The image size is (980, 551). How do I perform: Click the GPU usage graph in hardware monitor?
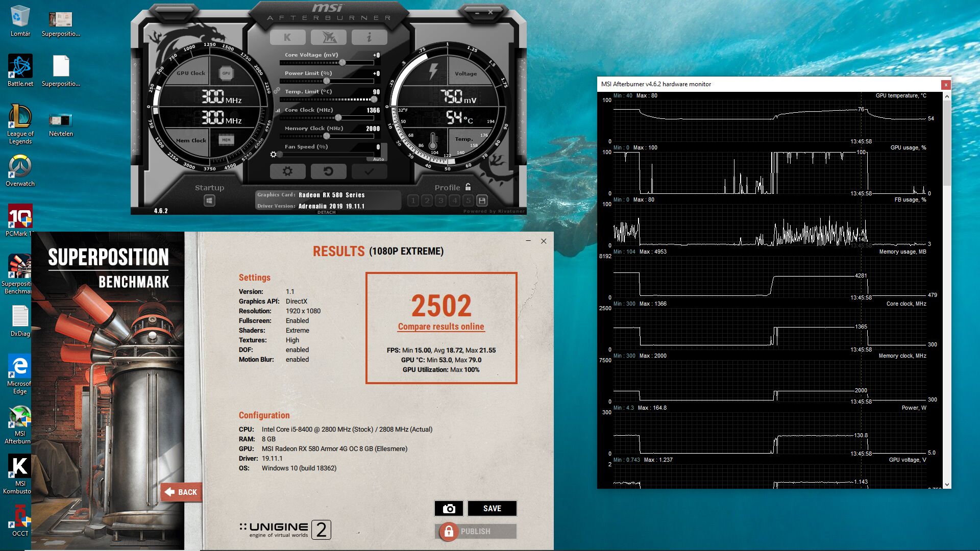pyautogui.click(x=770, y=172)
